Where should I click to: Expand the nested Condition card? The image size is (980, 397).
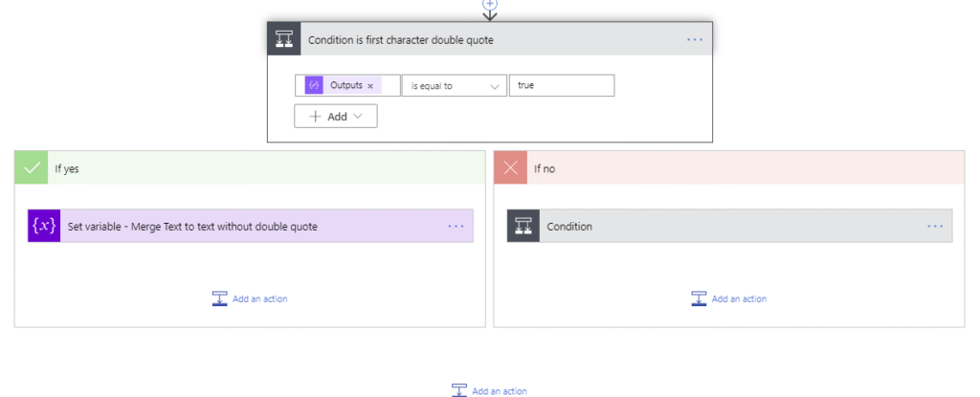(x=730, y=227)
